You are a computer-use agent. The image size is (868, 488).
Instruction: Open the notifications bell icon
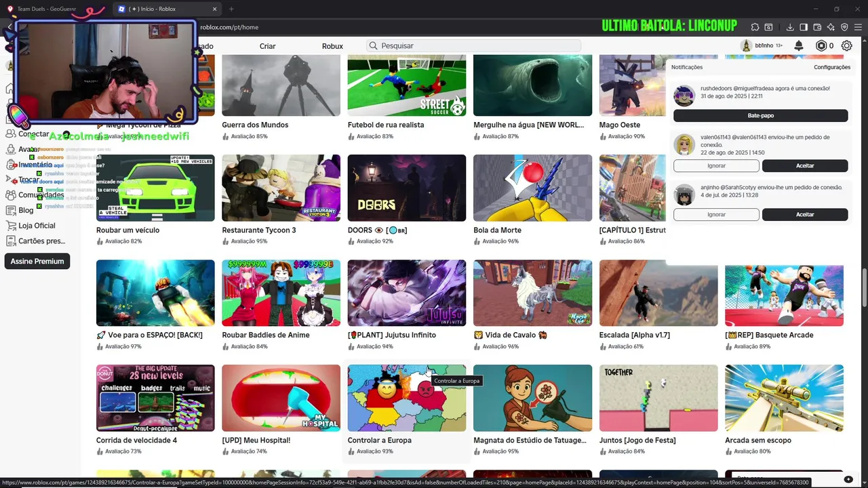tap(799, 45)
